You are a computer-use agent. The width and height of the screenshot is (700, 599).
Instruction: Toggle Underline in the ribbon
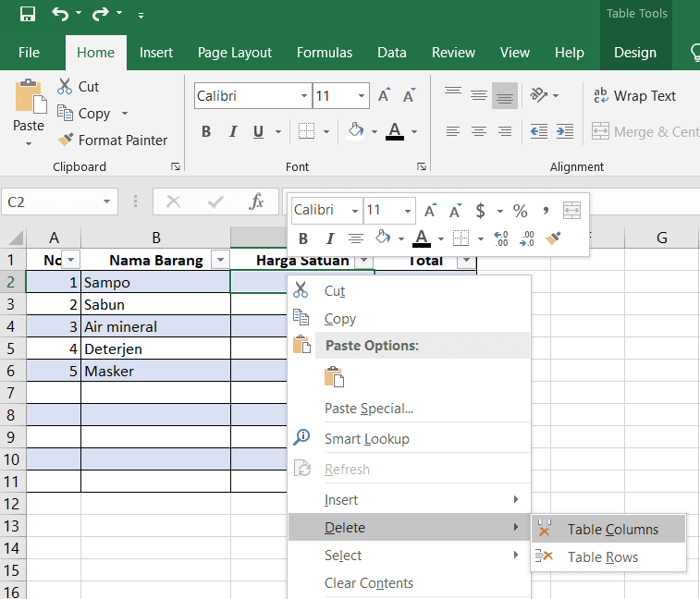click(258, 131)
